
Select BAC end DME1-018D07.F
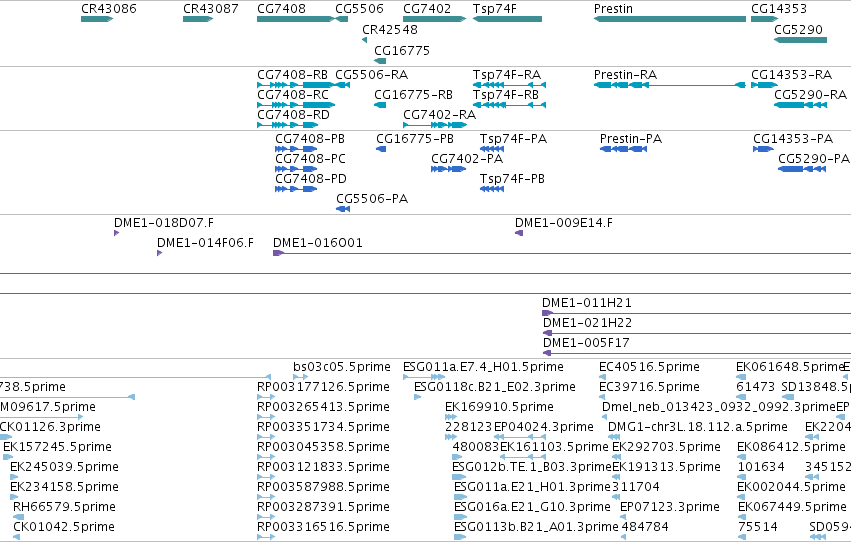[x=117, y=233]
